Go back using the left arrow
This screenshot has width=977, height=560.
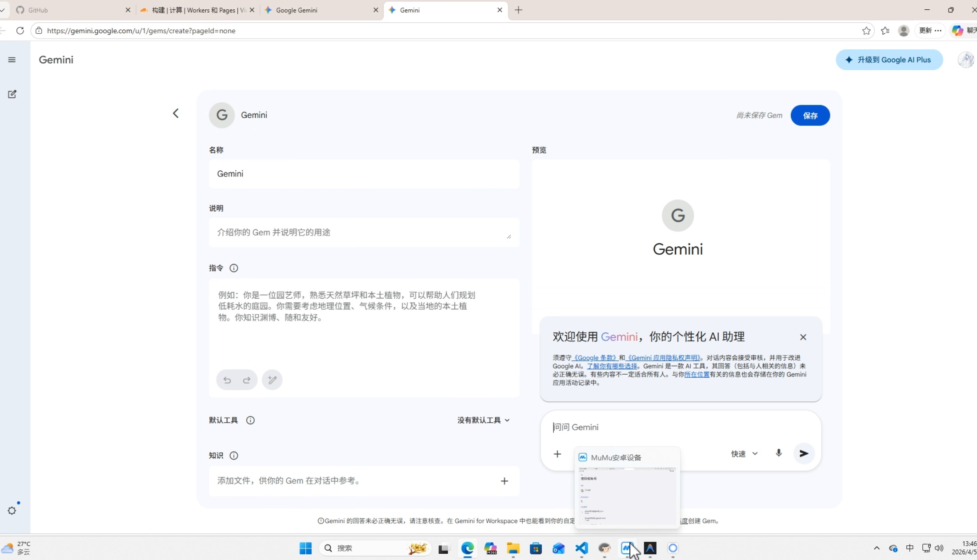[176, 113]
